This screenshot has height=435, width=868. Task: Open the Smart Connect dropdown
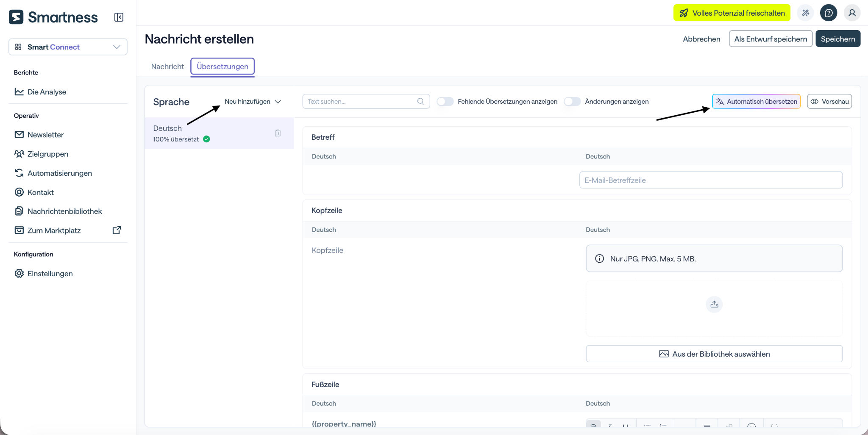(x=68, y=47)
